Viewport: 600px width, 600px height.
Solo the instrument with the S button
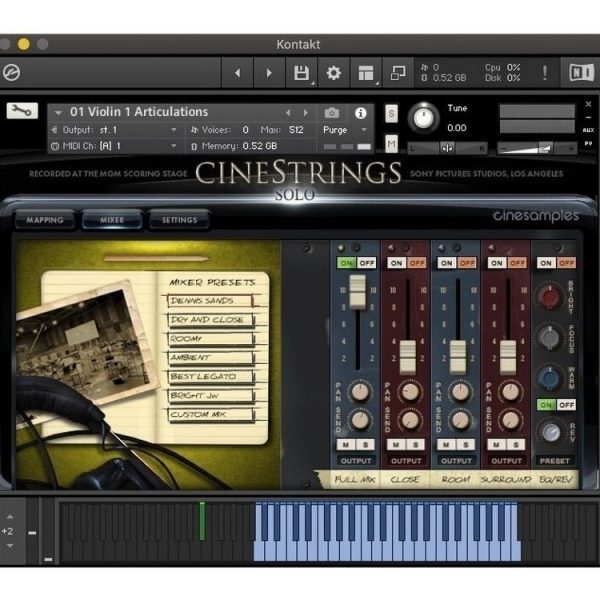(x=391, y=113)
